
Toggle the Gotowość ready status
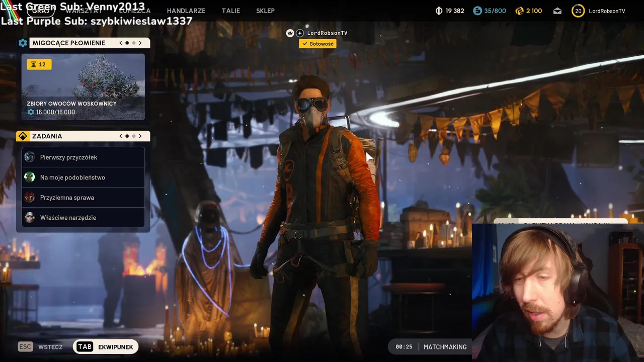coord(317,44)
